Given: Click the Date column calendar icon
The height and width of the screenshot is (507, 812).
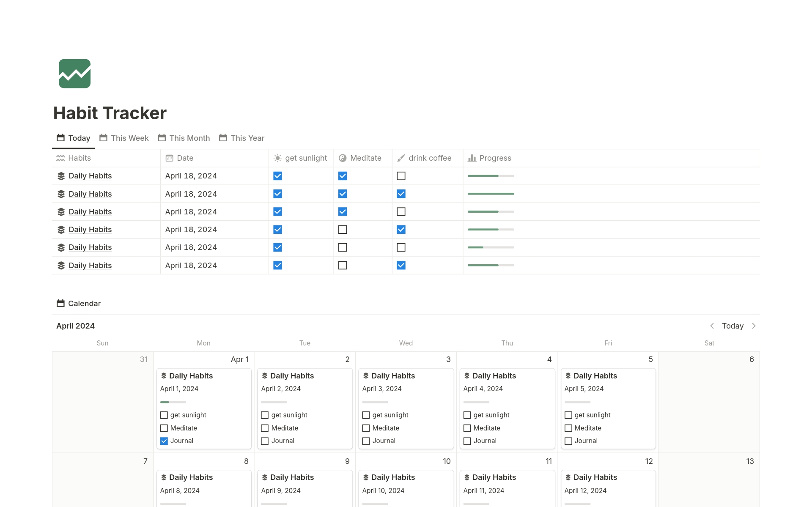Looking at the screenshot, I should 169,158.
